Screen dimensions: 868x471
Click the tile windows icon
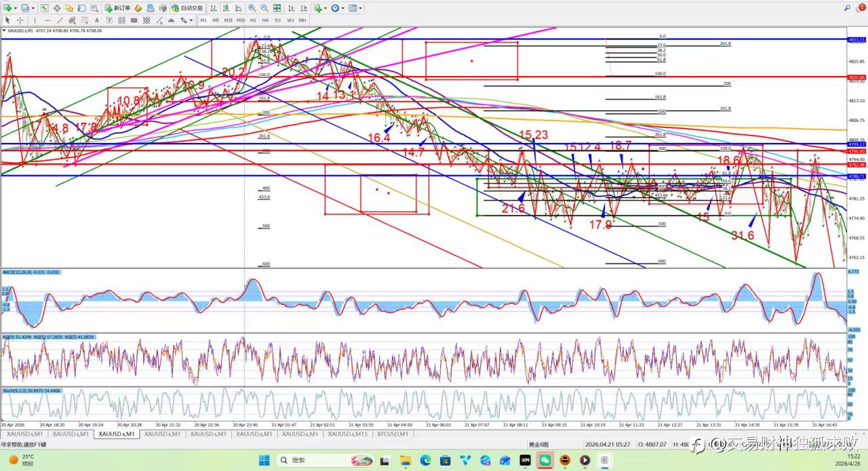277,8
